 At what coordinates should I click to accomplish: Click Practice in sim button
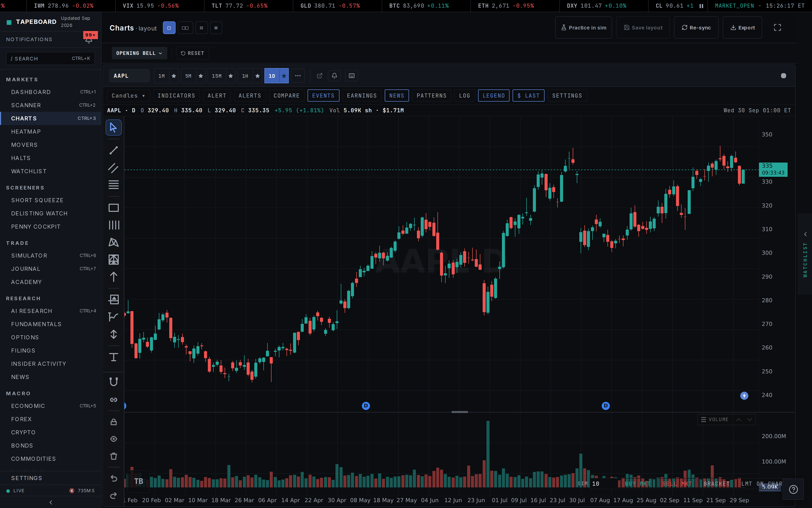584,27
